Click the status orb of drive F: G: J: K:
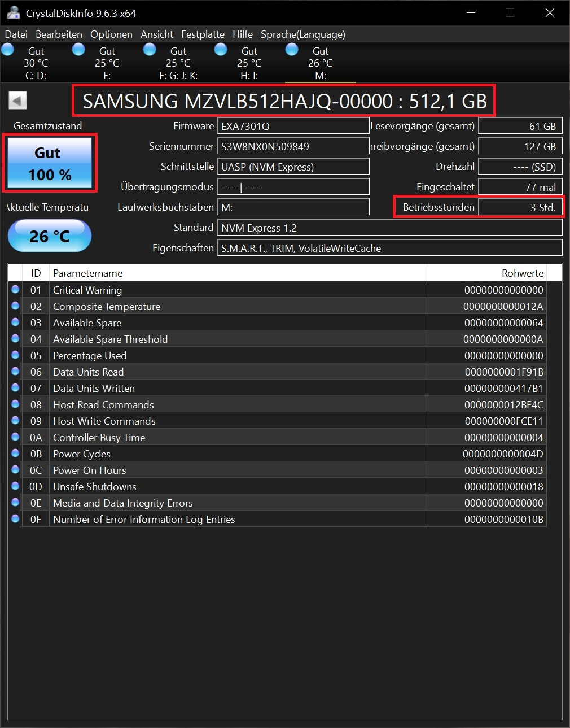Screen dimensions: 570x728 click(x=150, y=50)
